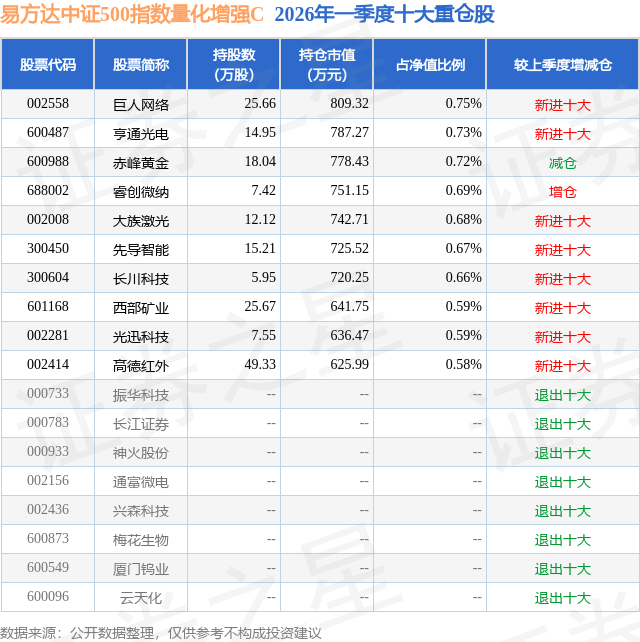Select stock name 振华科技
Screen dimensions: 640x642
141,395
